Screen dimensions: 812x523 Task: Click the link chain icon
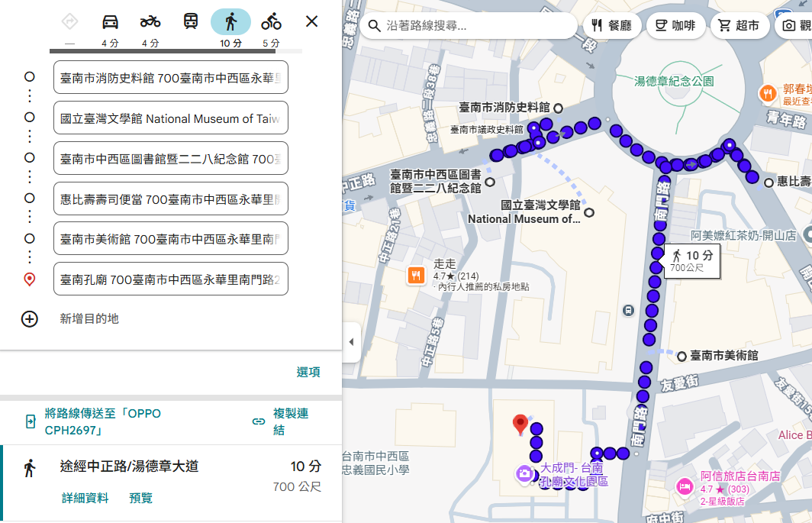point(259,421)
